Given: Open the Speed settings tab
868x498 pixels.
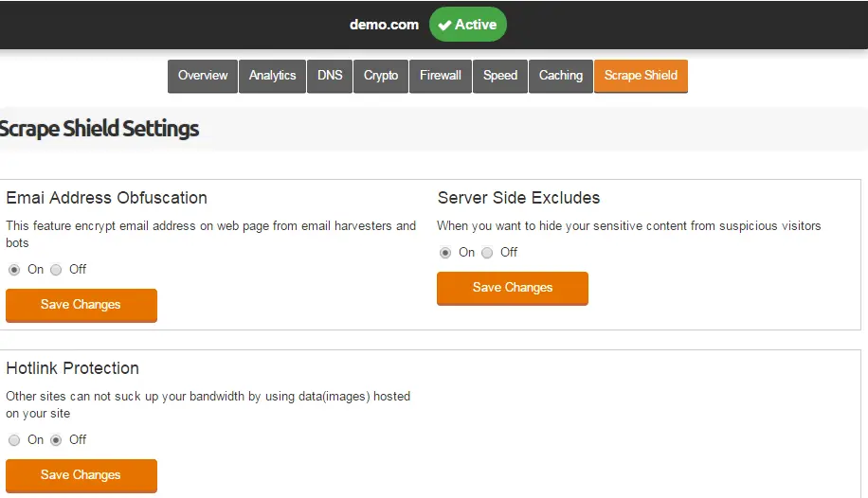Looking at the screenshot, I should pyautogui.click(x=500, y=76).
